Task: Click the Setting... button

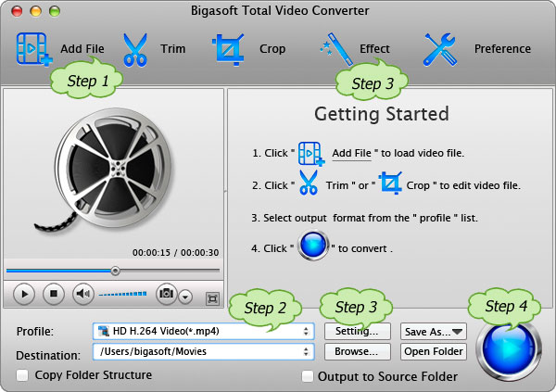Action: tap(358, 332)
